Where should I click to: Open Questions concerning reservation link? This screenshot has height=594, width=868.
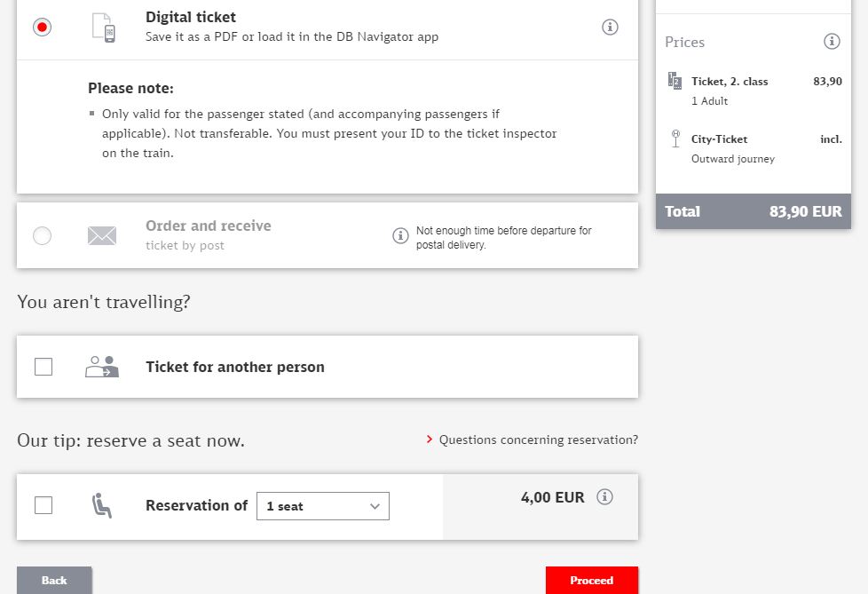538,440
